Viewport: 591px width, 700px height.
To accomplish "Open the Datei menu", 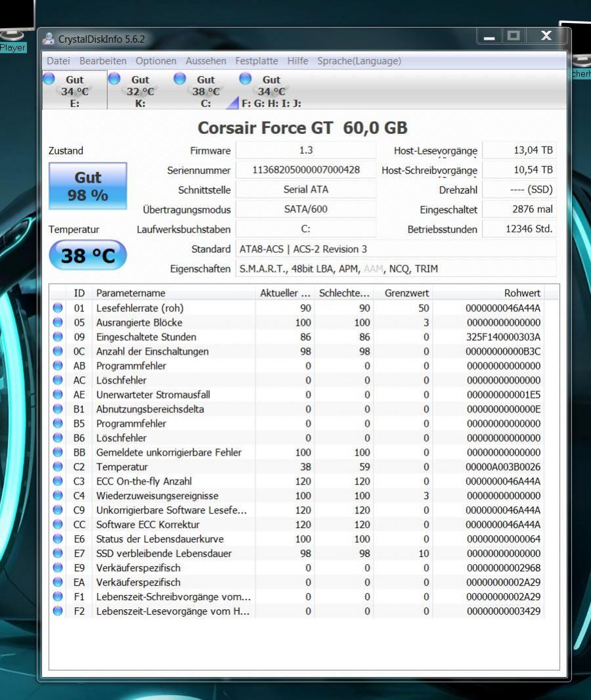I will tap(58, 60).
